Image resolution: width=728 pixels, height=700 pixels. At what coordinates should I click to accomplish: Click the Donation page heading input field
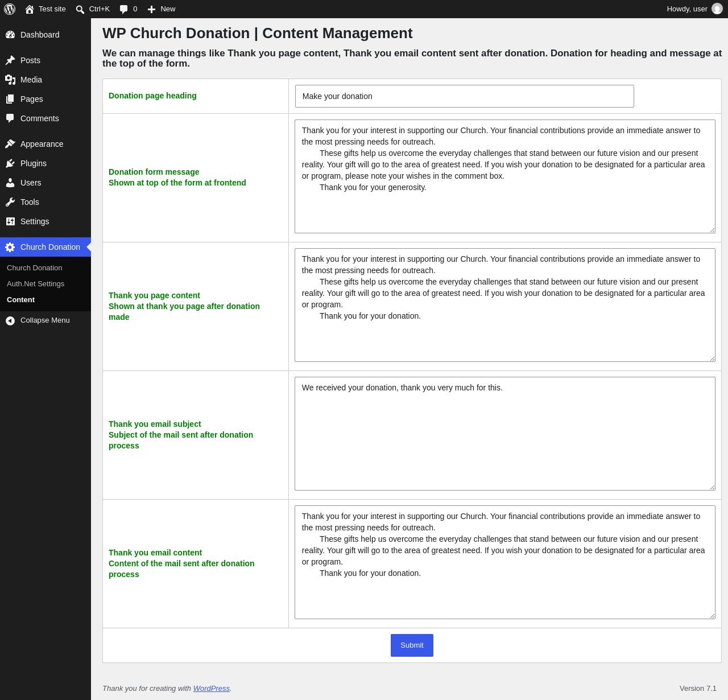464,96
